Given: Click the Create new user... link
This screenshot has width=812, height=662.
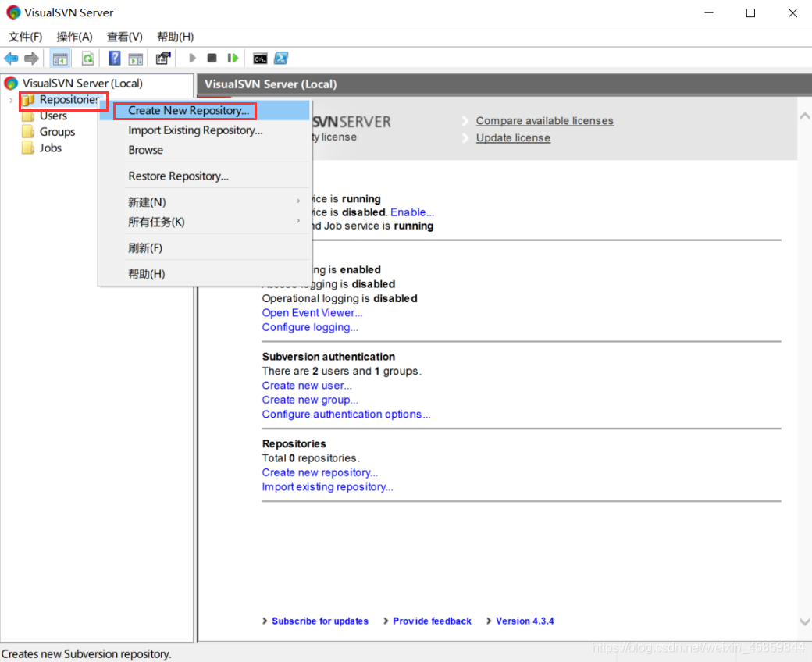Looking at the screenshot, I should 307,386.
